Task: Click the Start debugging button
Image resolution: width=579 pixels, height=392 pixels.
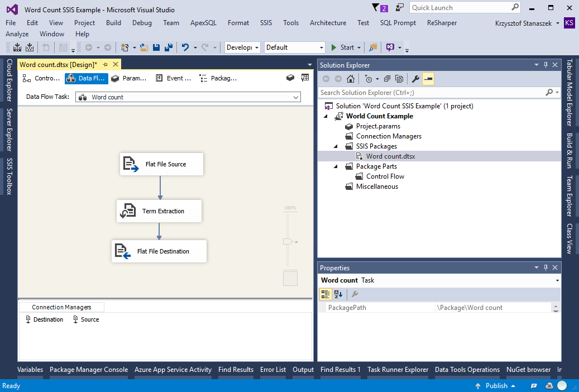Action: (342, 47)
